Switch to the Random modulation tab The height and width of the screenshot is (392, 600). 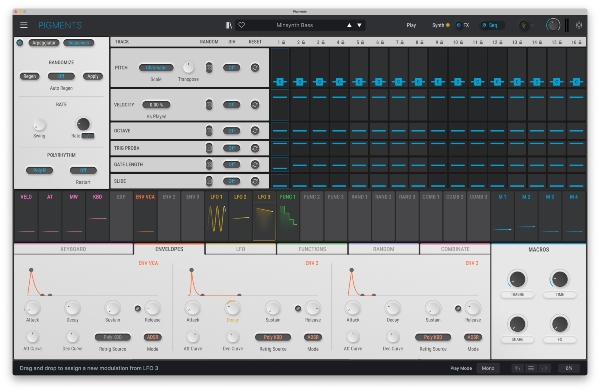[x=383, y=249]
